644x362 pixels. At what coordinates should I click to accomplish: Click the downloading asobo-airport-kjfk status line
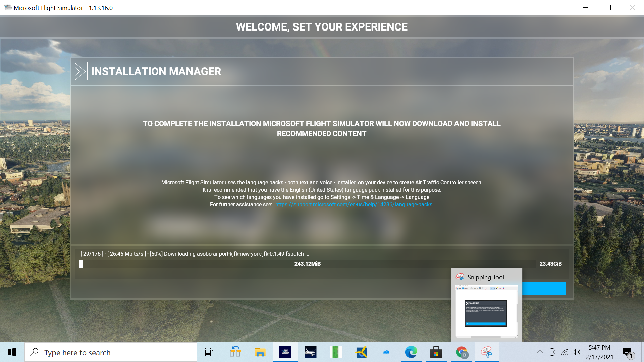[195, 254]
